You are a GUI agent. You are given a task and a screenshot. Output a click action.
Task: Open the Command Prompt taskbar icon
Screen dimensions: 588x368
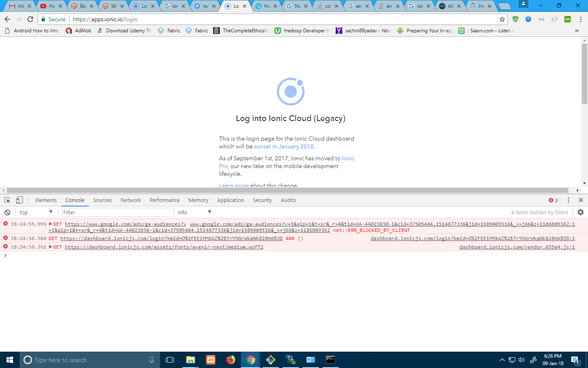coord(330,360)
